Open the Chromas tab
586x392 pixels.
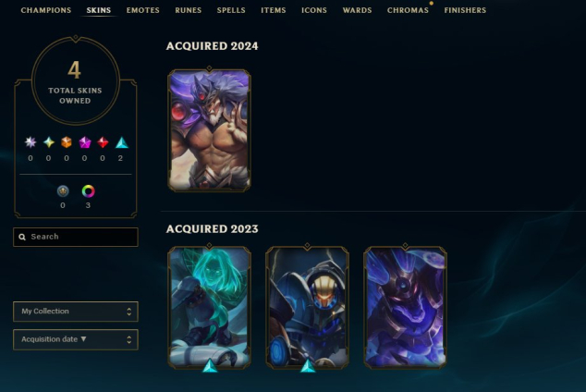(x=408, y=10)
